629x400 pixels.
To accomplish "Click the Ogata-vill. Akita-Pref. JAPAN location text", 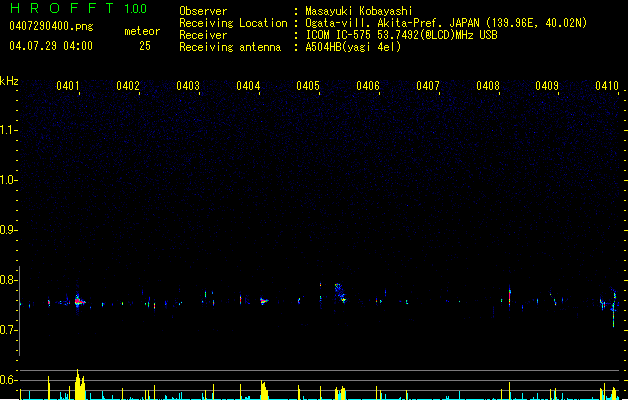I will click(x=446, y=23).
